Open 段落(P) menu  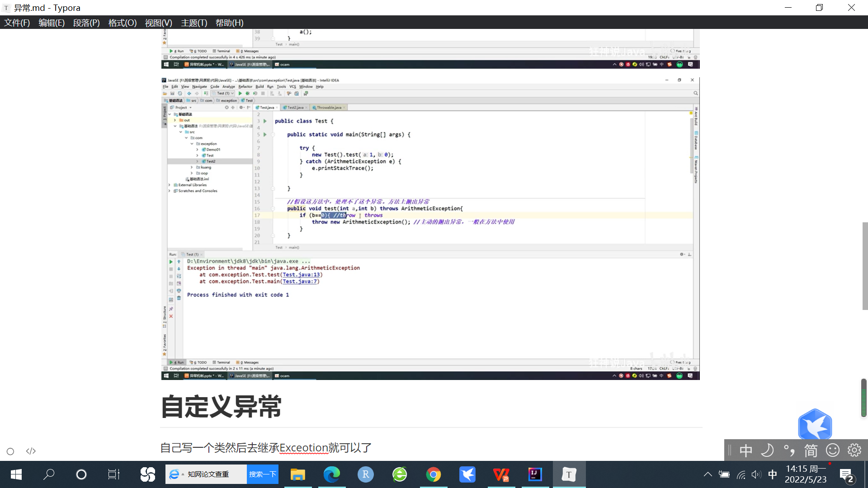pyautogui.click(x=86, y=23)
